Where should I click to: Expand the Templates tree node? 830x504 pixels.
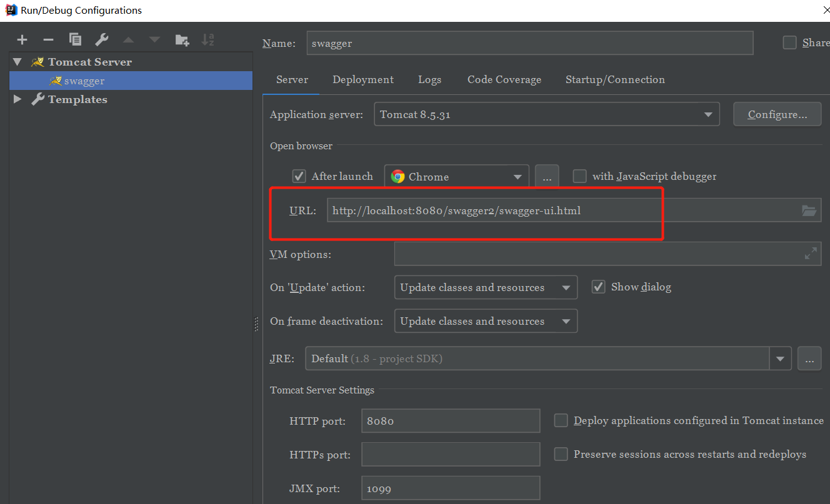pos(17,99)
